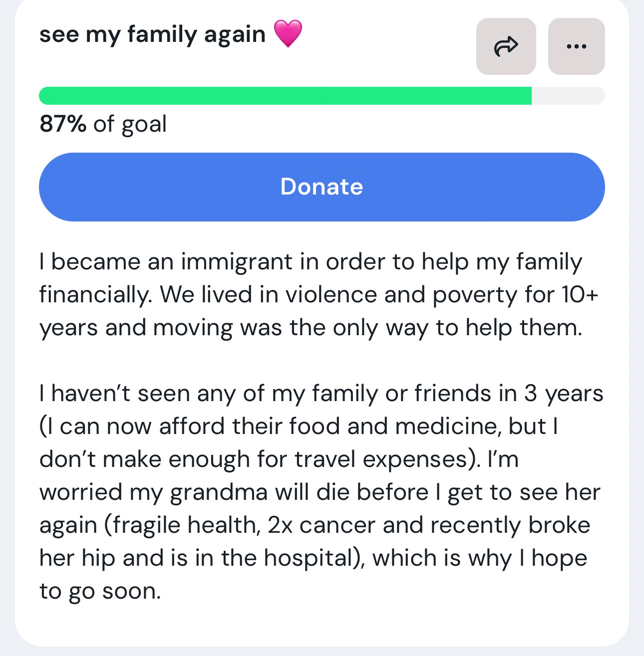This screenshot has width=644, height=656.
Task: Click the word "Donate" on the button
Action: pyautogui.click(x=322, y=187)
